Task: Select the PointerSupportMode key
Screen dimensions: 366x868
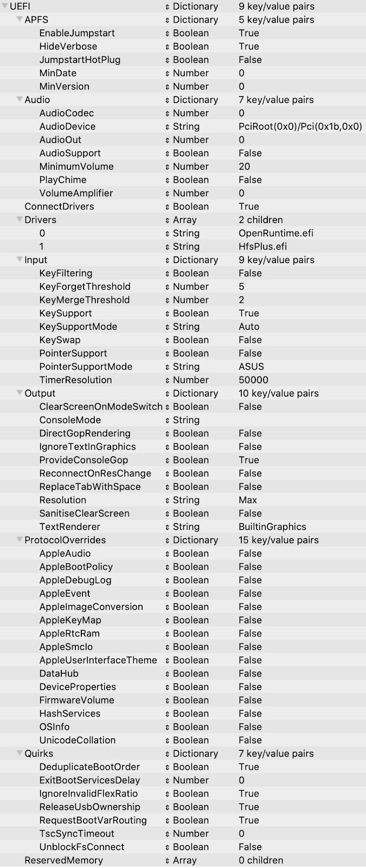Action: tap(86, 367)
